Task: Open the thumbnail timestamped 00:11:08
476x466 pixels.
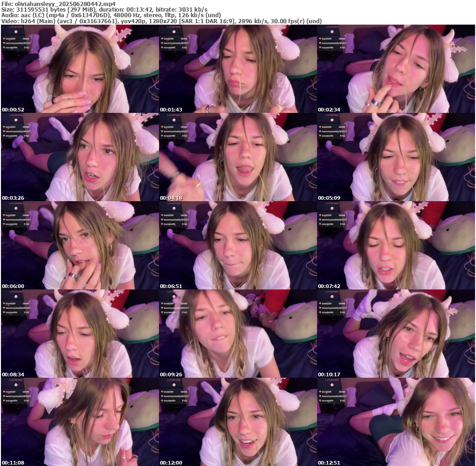Action: pyautogui.click(x=79, y=422)
